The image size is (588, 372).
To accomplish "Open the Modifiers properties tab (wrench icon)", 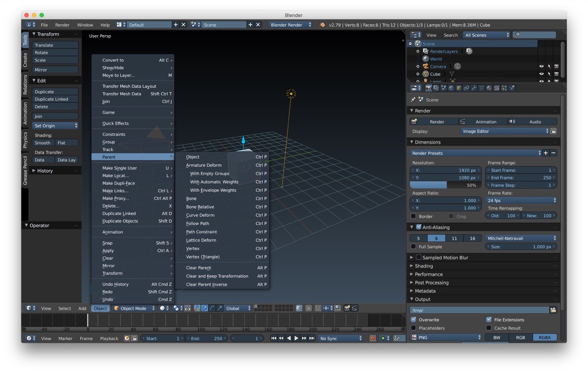I will [x=474, y=88].
